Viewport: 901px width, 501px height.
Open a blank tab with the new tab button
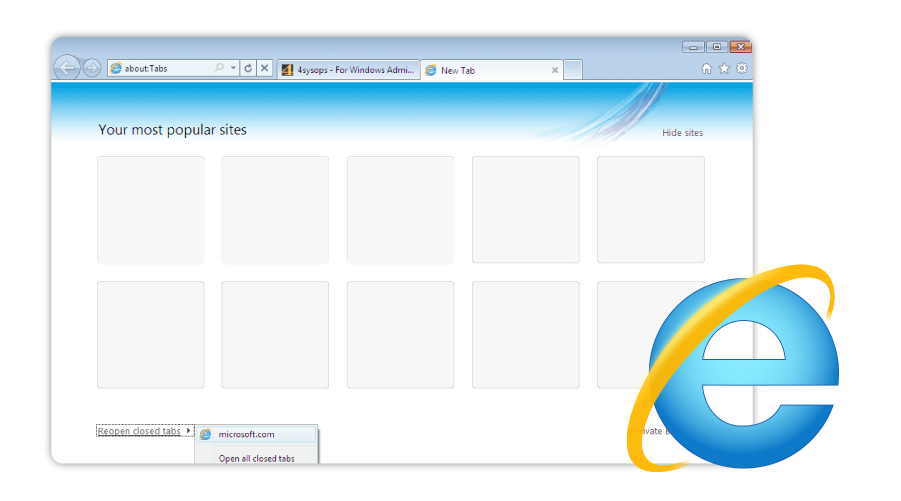572,70
